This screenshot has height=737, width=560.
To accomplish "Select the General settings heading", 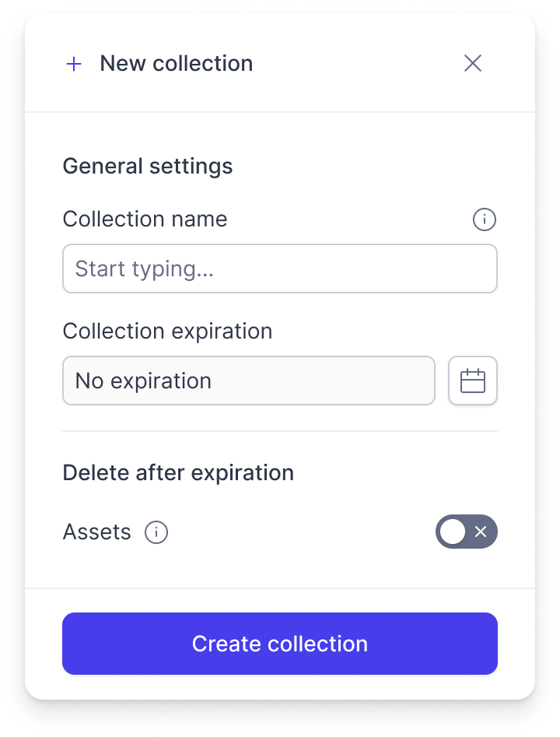I will pos(148,167).
